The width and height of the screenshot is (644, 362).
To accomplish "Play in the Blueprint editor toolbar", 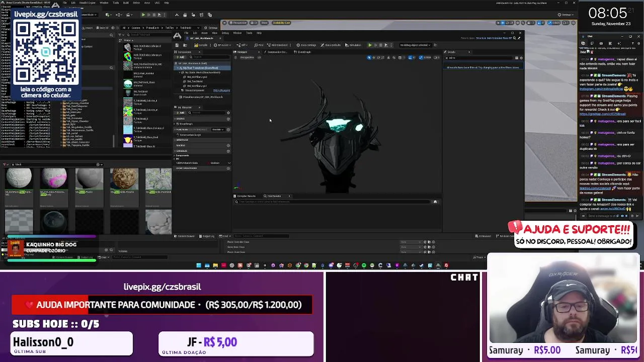I will 370,45.
